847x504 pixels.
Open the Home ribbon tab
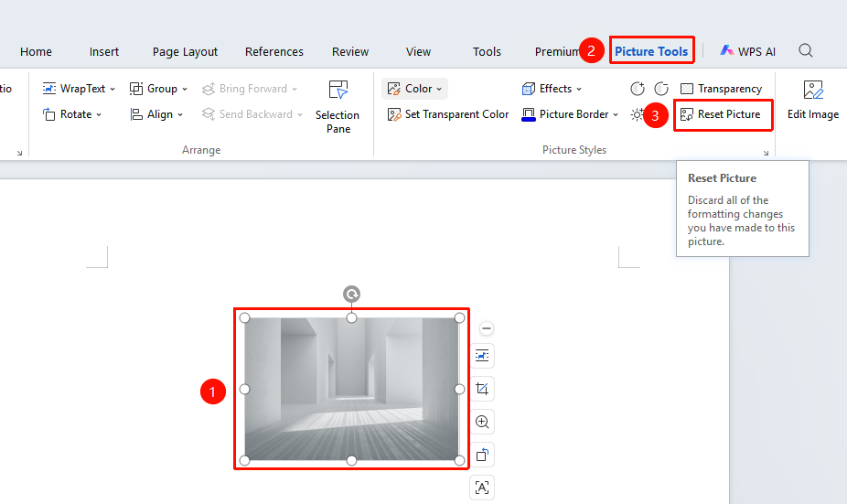coord(36,52)
